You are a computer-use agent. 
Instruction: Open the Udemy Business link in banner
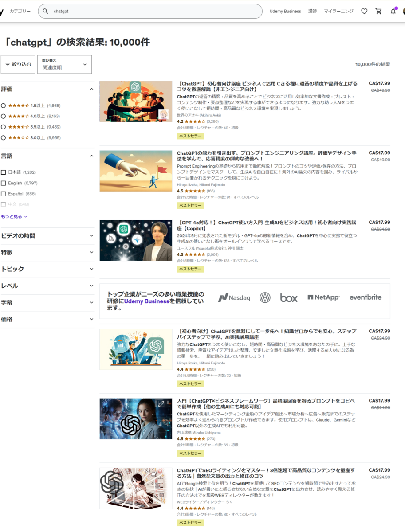point(146,301)
